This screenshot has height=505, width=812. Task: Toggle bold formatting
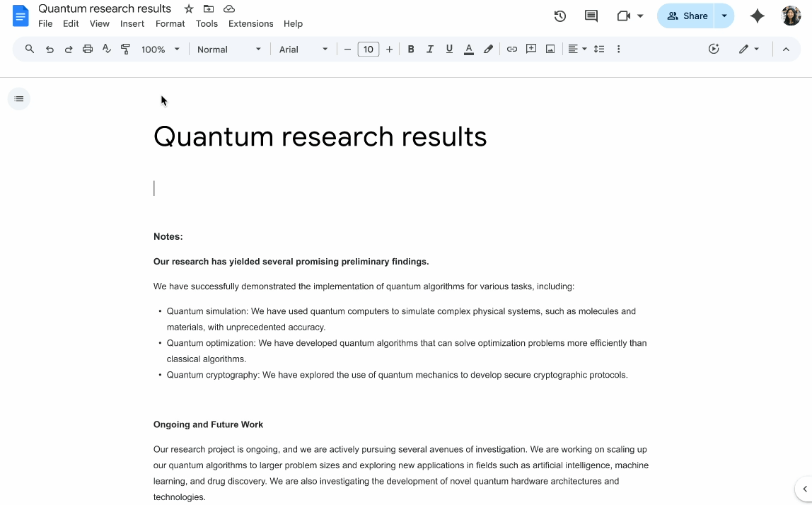pyautogui.click(x=411, y=49)
